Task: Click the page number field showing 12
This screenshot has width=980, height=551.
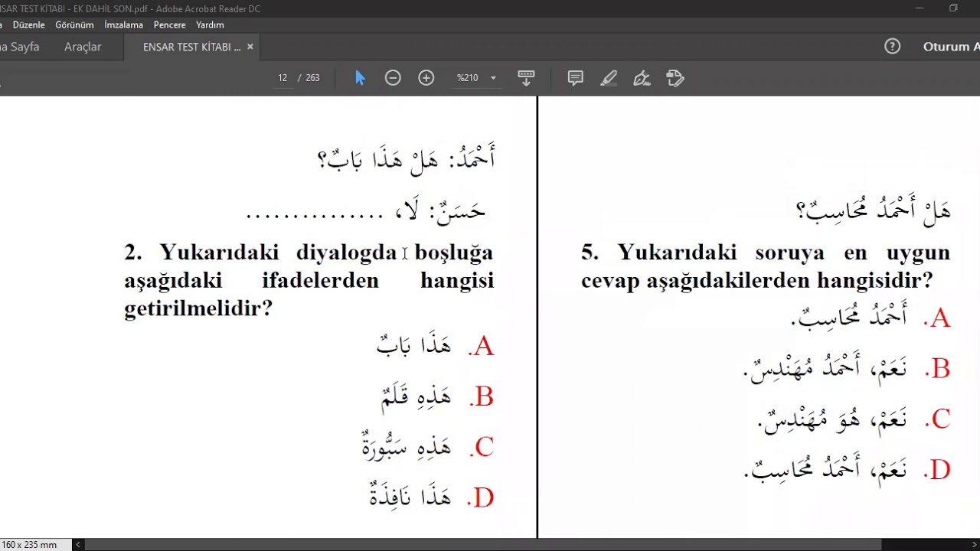Action: [283, 78]
